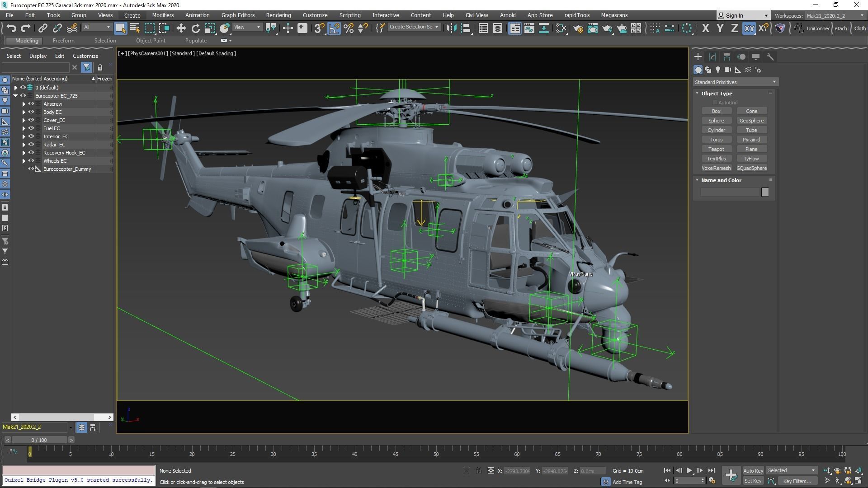Toggle the Auto Key animation mode
Image resolution: width=868 pixels, height=488 pixels.
click(753, 470)
